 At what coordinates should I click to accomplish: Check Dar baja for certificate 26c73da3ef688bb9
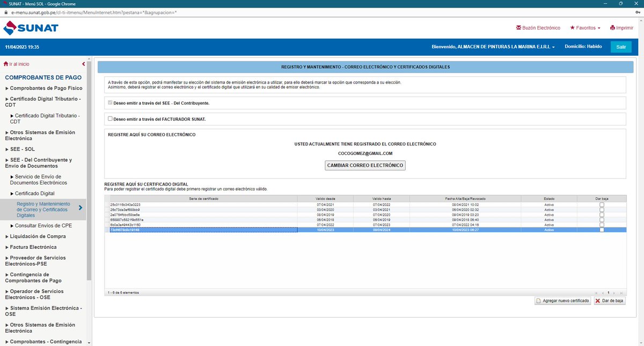(602, 210)
